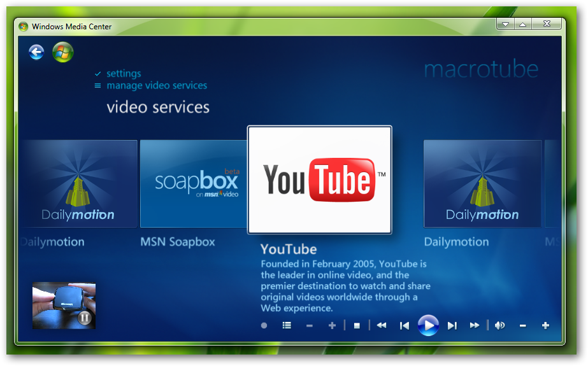This screenshot has height=366, width=588.
Task: Open manage video services
Action: point(157,85)
